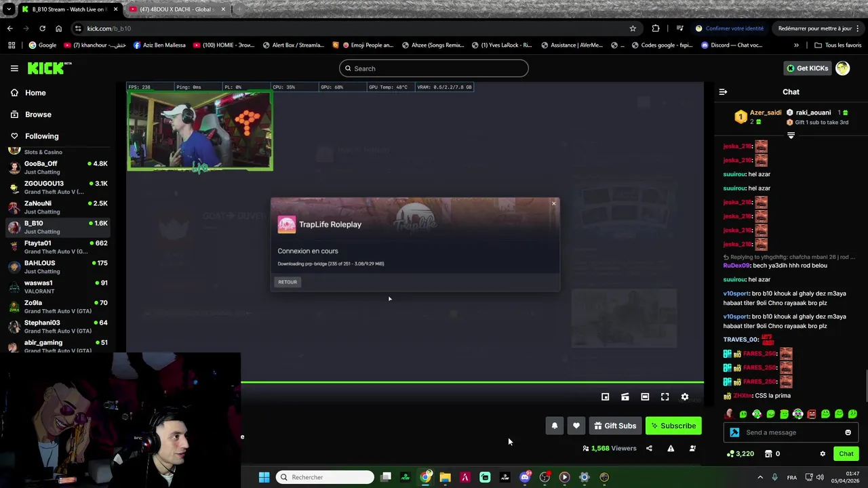Viewport: 868px width, 488px height.
Task: Open File Explorer from taskbar
Action: 445,477
